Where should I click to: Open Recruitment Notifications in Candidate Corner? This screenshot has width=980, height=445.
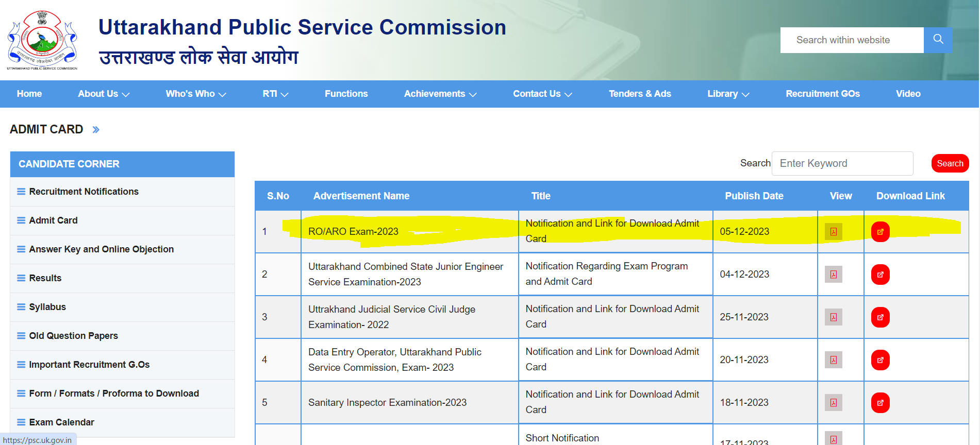pyautogui.click(x=84, y=192)
